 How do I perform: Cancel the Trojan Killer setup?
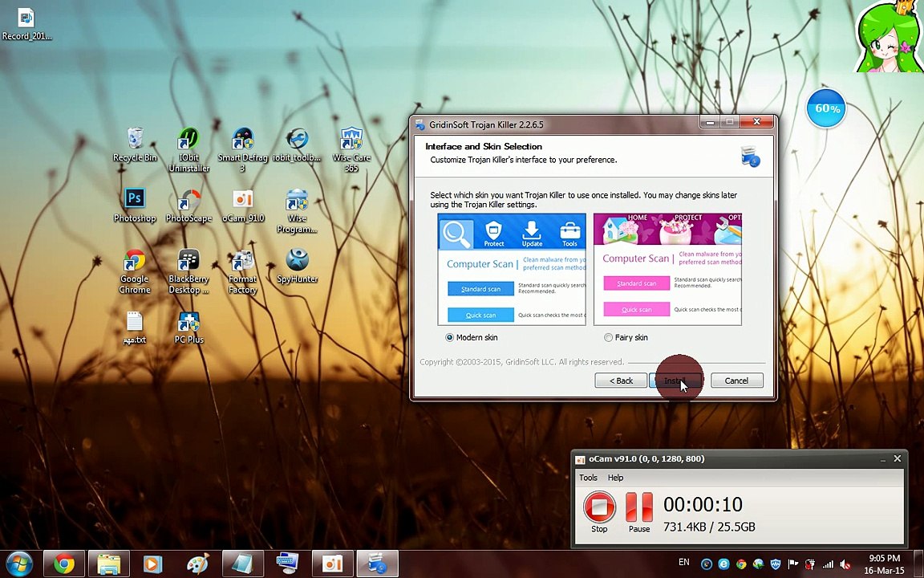tap(736, 381)
